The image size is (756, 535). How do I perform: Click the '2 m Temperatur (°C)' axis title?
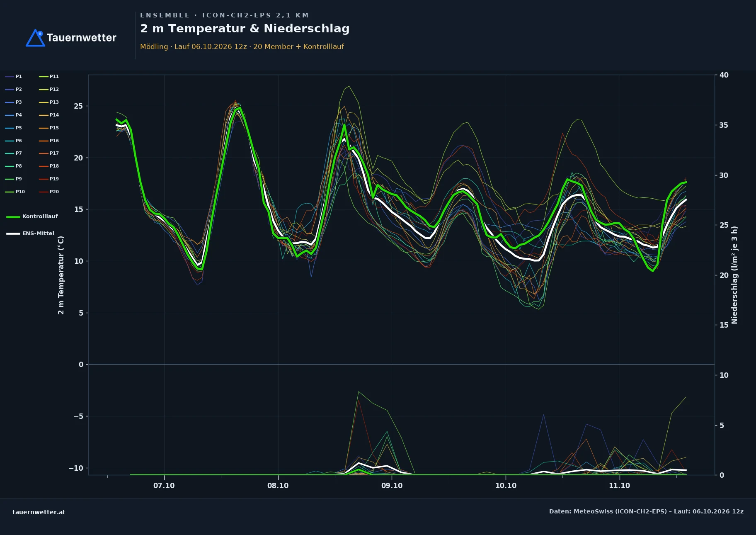coord(61,275)
